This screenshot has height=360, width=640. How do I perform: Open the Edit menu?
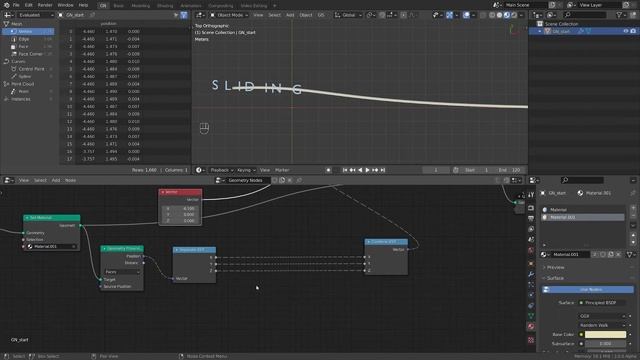point(29,5)
